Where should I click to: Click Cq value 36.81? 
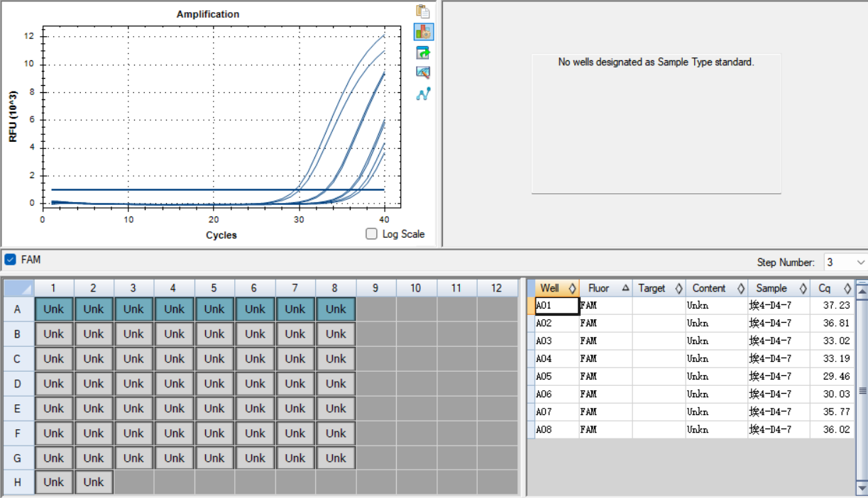coord(833,323)
